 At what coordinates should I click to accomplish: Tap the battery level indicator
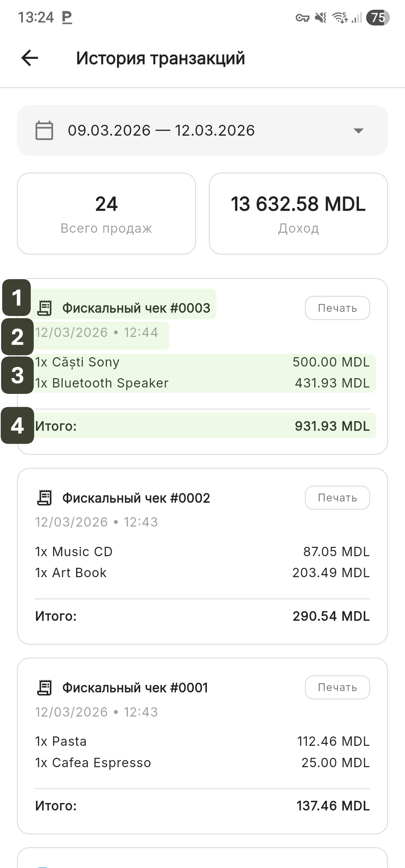[x=378, y=18]
